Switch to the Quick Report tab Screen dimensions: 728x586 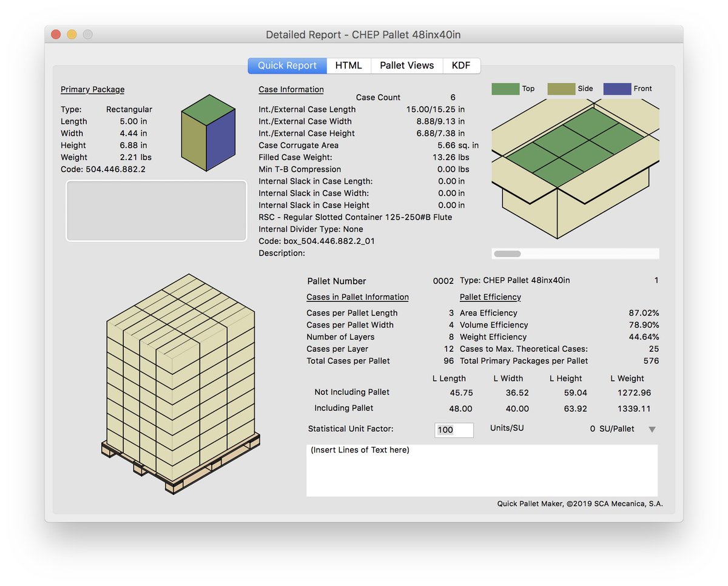pos(287,65)
